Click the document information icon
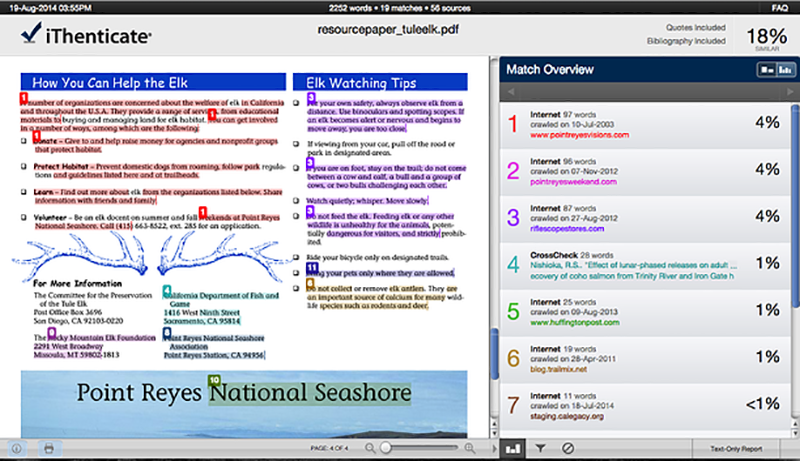This screenshot has height=461, width=800. point(17,449)
